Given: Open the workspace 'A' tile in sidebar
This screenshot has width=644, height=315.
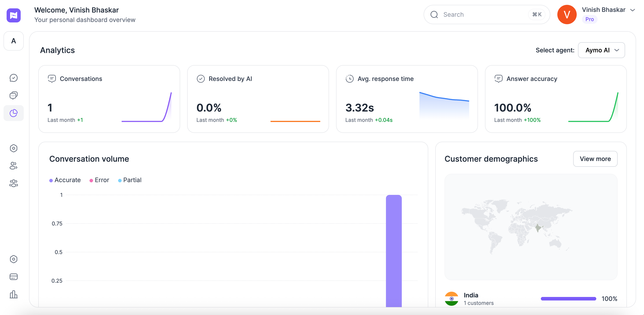Looking at the screenshot, I should [x=13, y=41].
